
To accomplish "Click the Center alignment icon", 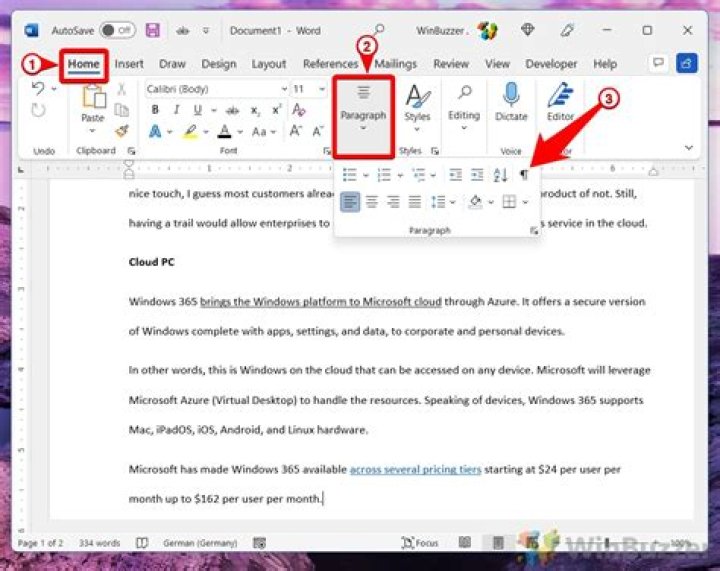I will pos(372,202).
